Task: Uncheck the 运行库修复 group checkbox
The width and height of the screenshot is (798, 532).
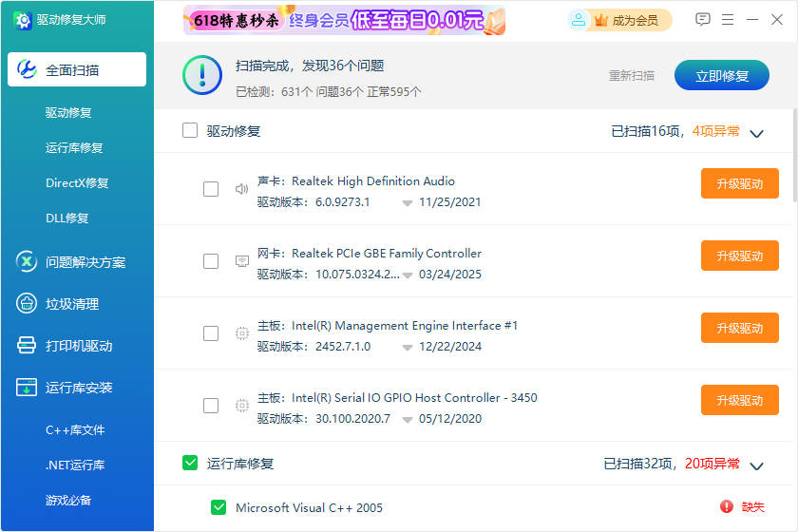Action: (x=190, y=463)
